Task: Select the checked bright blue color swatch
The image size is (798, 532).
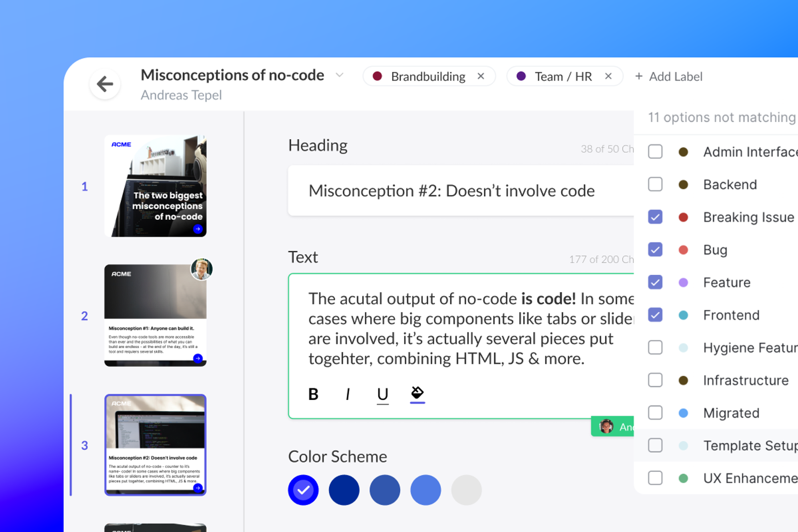Action: (x=303, y=490)
